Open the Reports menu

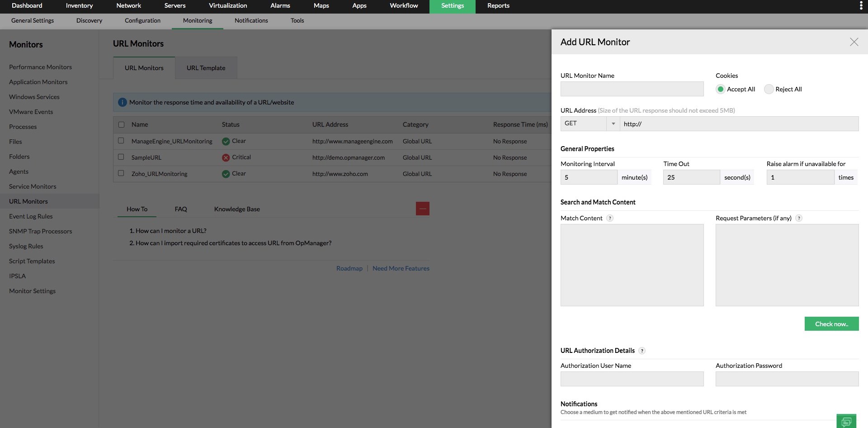pyautogui.click(x=498, y=5)
